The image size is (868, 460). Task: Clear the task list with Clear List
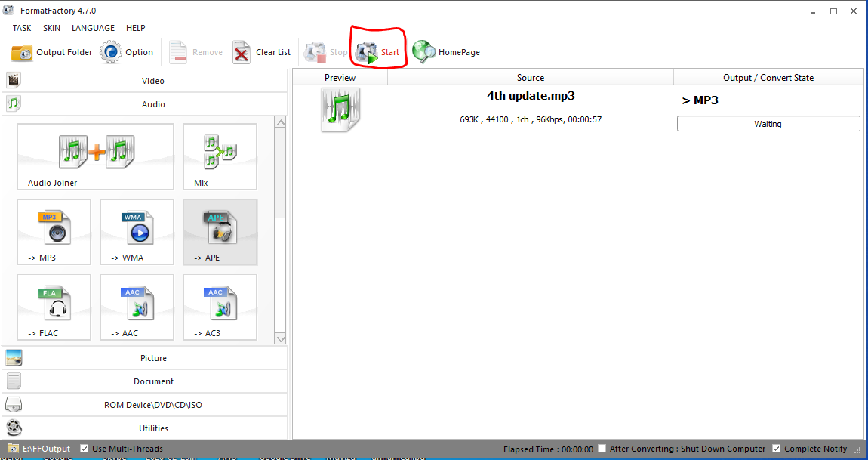[261, 52]
